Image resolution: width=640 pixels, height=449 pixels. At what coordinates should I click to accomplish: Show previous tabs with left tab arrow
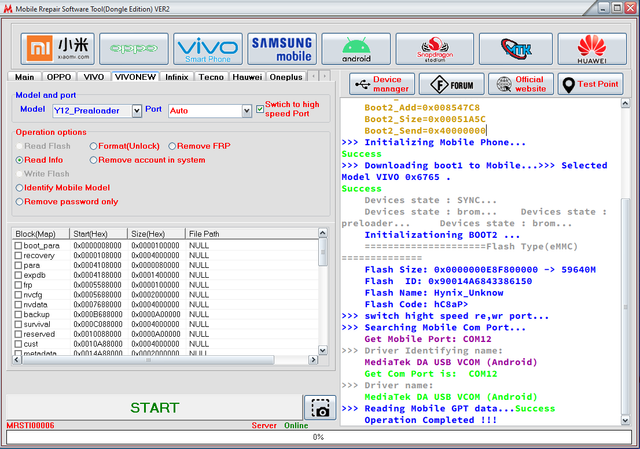[x=313, y=76]
